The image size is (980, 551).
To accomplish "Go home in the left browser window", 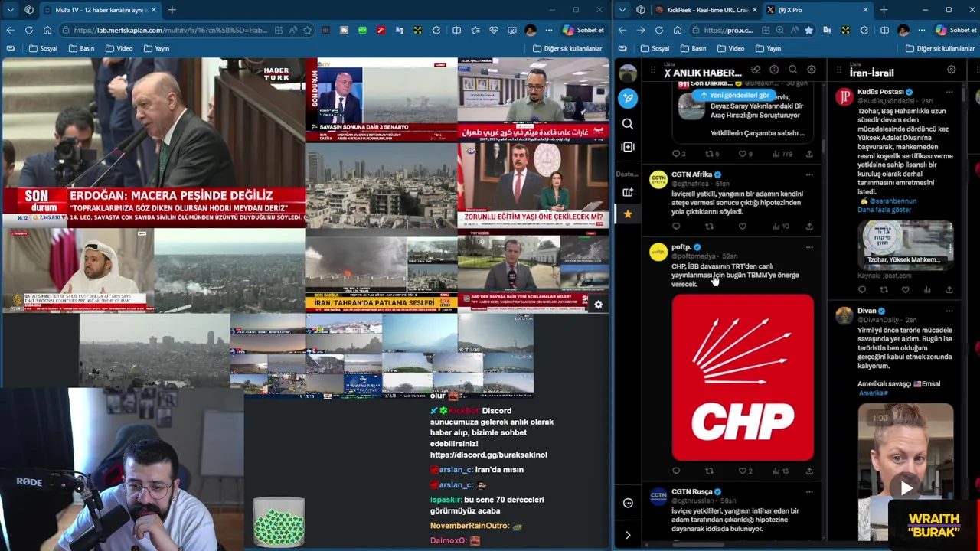I will 47,30.
